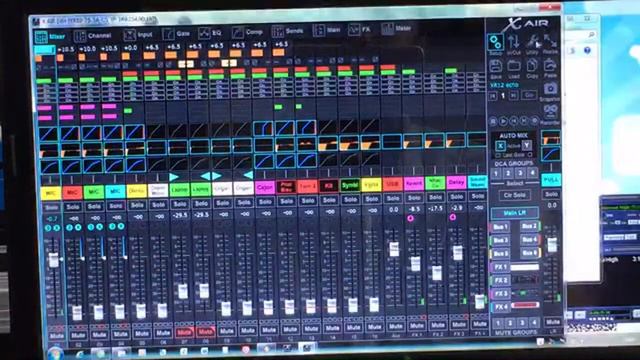Screen dimensions: 640x360
Task: Toggle Auto Mix group Y
Action: pyautogui.click(x=527, y=145)
